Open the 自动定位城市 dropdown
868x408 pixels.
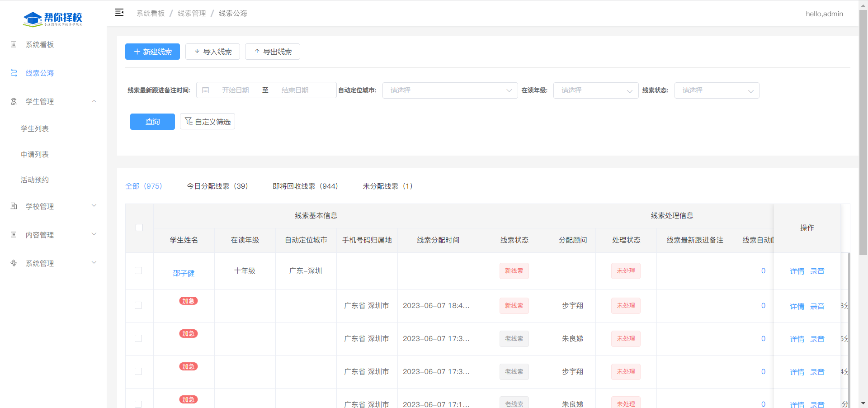tap(450, 90)
